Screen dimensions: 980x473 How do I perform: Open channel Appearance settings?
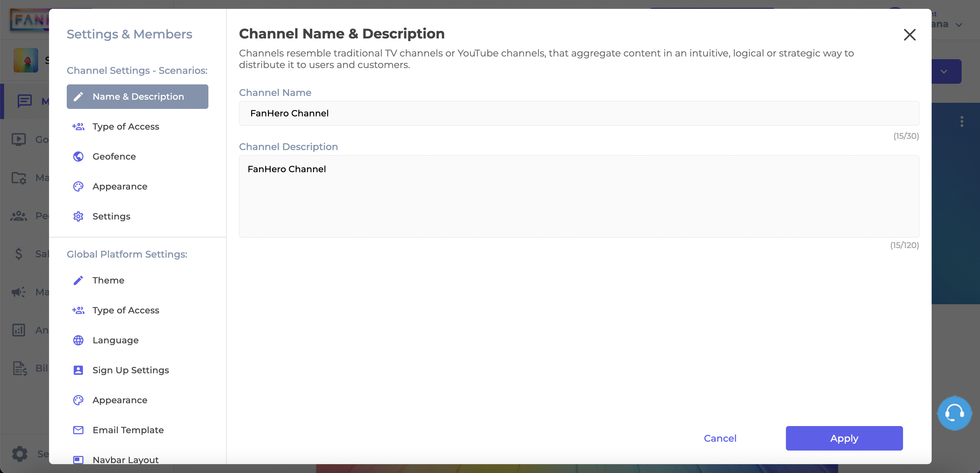[x=137, y=186]
